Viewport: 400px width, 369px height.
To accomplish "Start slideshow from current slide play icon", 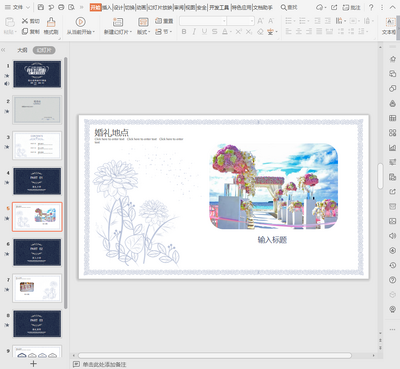I will coord(80,22).
